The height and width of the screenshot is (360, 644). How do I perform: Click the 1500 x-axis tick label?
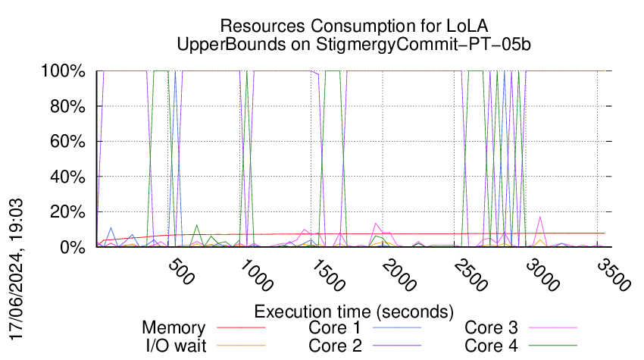point(328,275)
